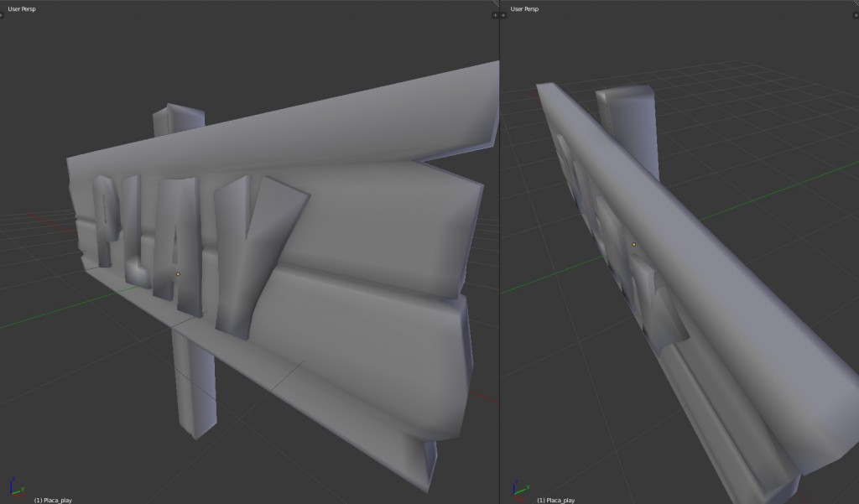Select the letter P on the sign
Screen dimensions: 859x504
pyautogui.click(x=105, y=220)
